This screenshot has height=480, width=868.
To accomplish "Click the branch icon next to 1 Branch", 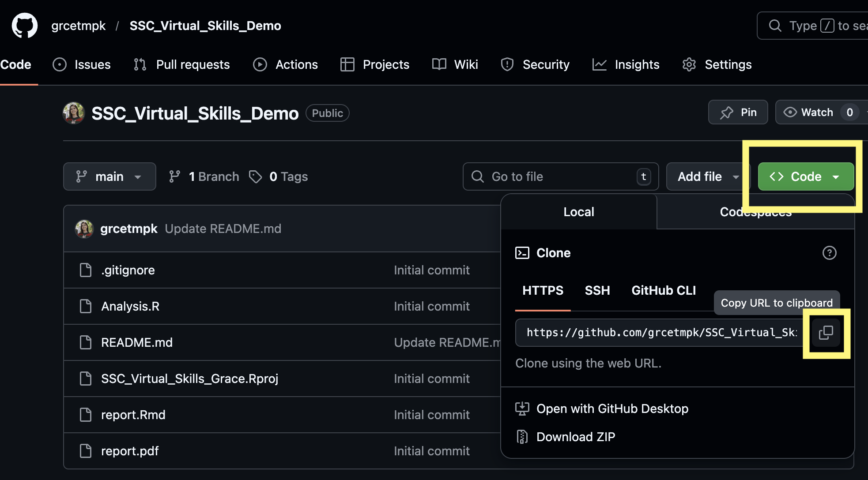I will pyautogui.click(x=175, y=176).
